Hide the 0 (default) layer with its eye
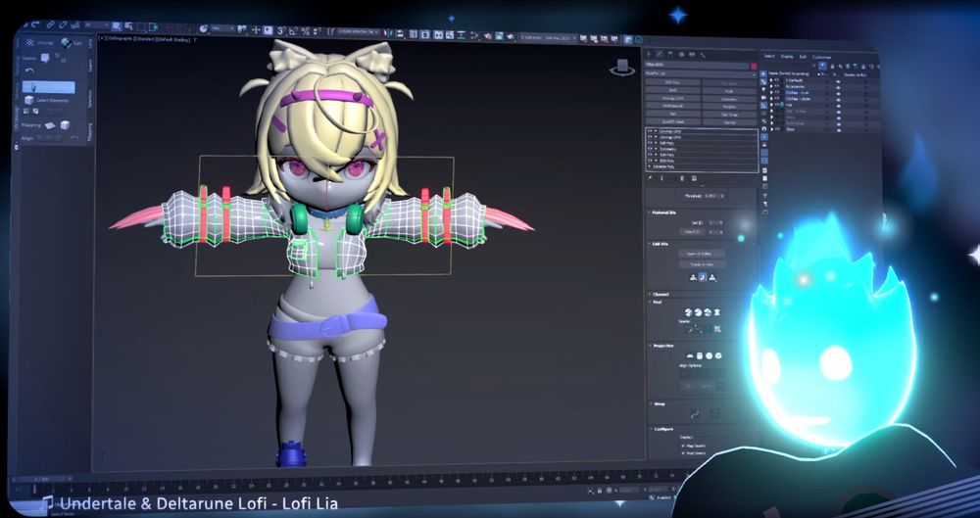Screen dimensions: 980x518 tap(777, 80)
